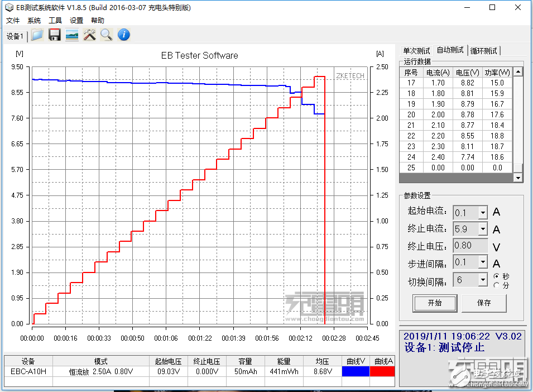Image resolution: width=533 pixels, height=392 pixels.
Task: Select row 17 in running data table
Action: 456,83
